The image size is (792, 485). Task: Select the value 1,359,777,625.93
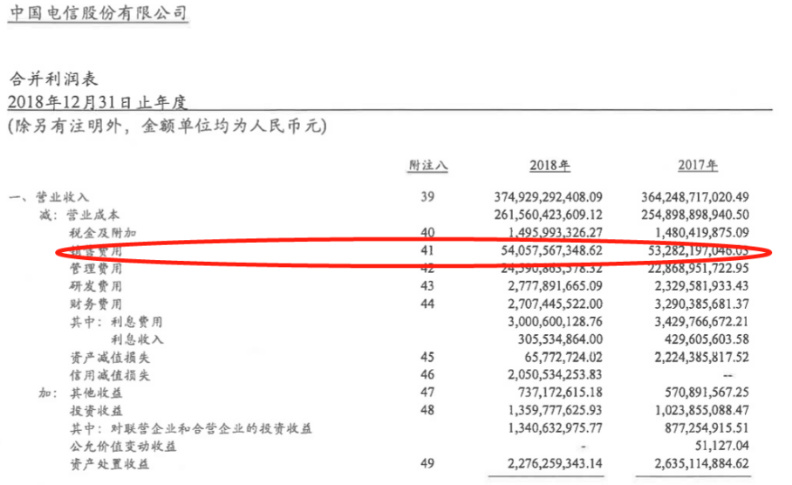click(x=556, y=410)
